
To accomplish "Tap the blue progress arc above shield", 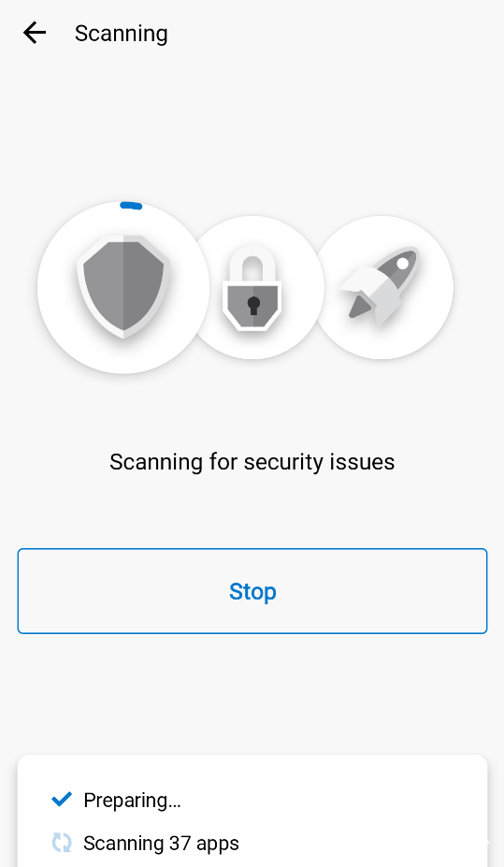I will [x=131, y=206].
